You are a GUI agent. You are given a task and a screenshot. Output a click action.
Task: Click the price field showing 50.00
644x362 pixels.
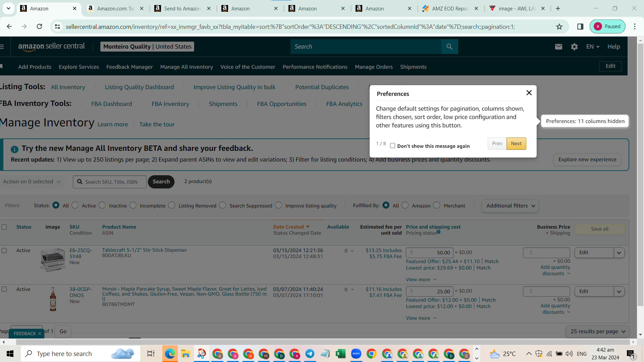coord(430,253)
